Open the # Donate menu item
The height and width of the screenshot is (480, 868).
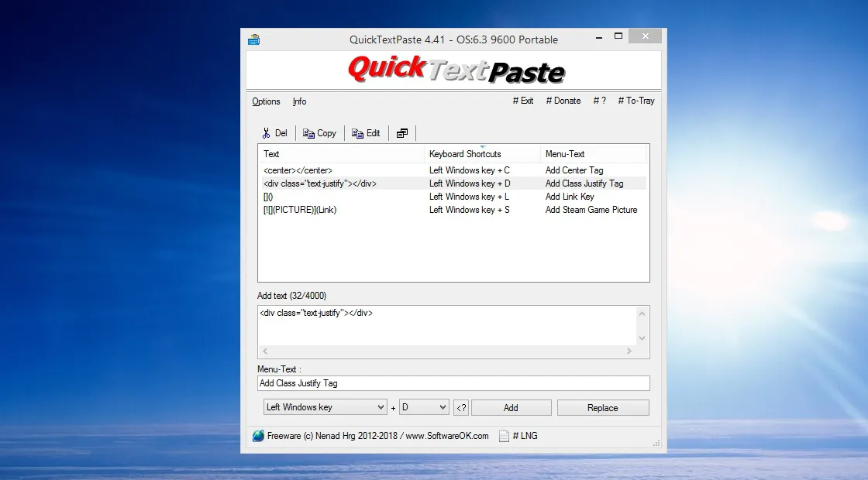click(563, 101)
